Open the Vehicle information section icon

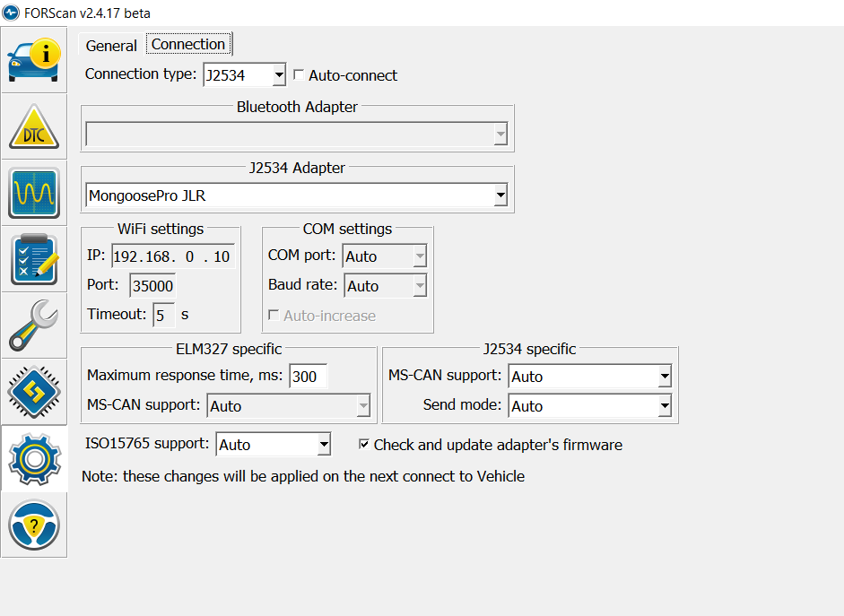pos(33,59)
